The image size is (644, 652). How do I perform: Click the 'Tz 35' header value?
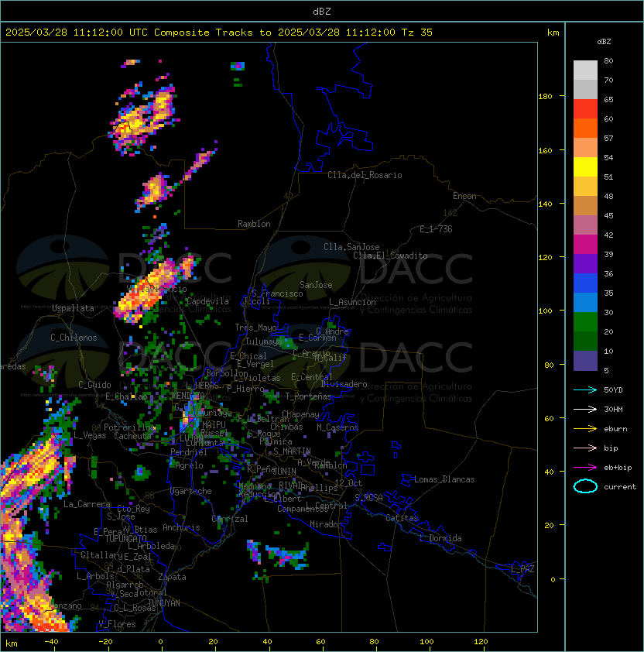(417, 33)
